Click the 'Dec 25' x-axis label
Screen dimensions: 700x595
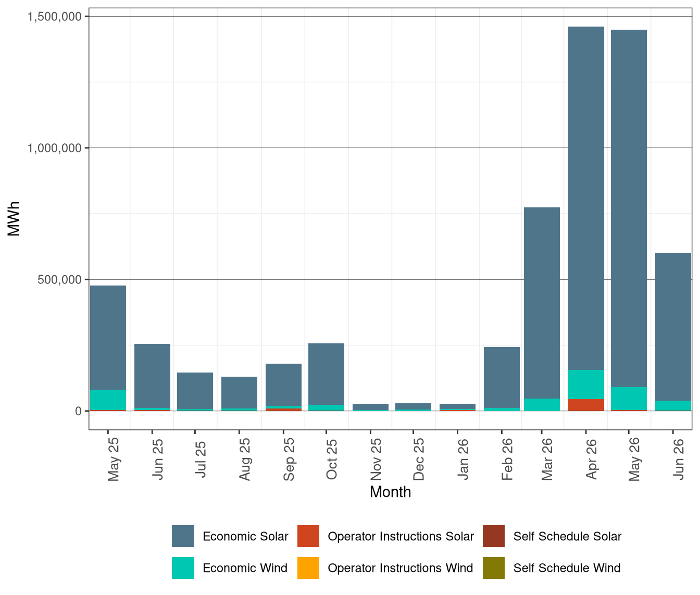pos(418,459)
